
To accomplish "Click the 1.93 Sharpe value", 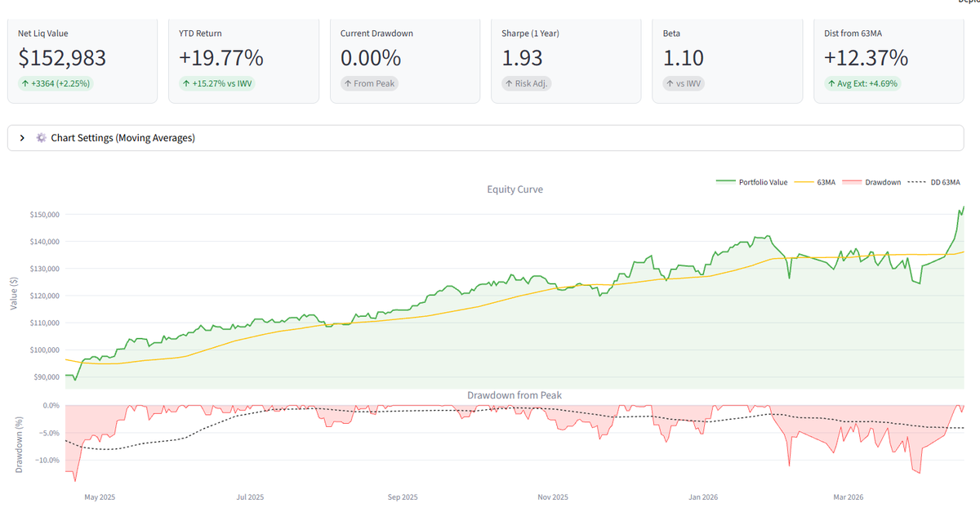I will (522, 58).
